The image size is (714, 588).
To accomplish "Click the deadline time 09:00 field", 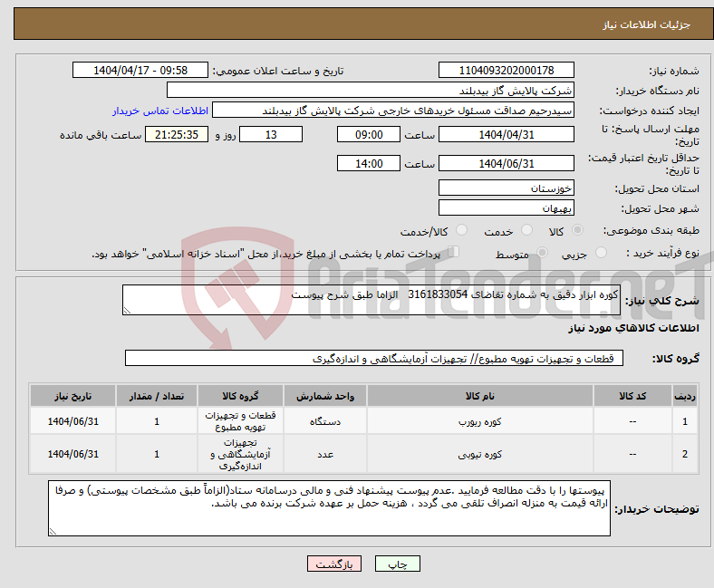I will click(369, 135).
